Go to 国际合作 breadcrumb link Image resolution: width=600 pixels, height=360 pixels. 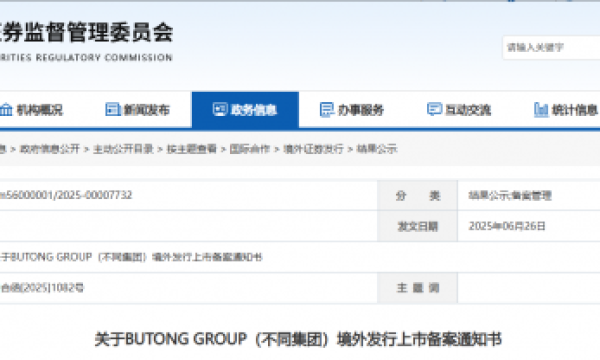coord(250,149)
